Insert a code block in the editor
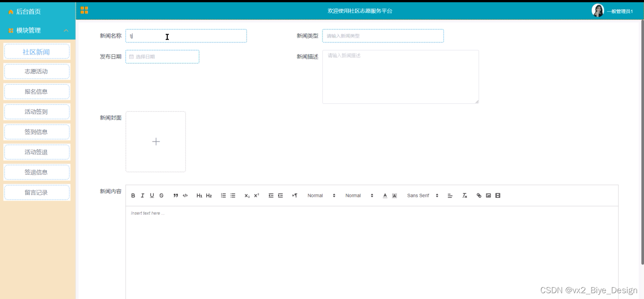 [x=185, y=196]
